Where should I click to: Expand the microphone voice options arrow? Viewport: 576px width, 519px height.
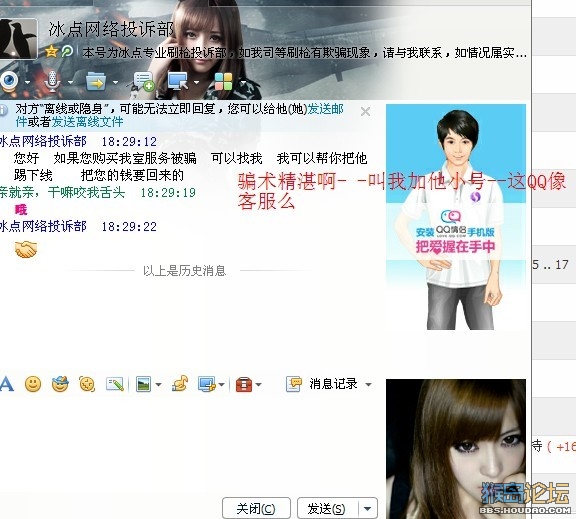click(x=70, y=82)
